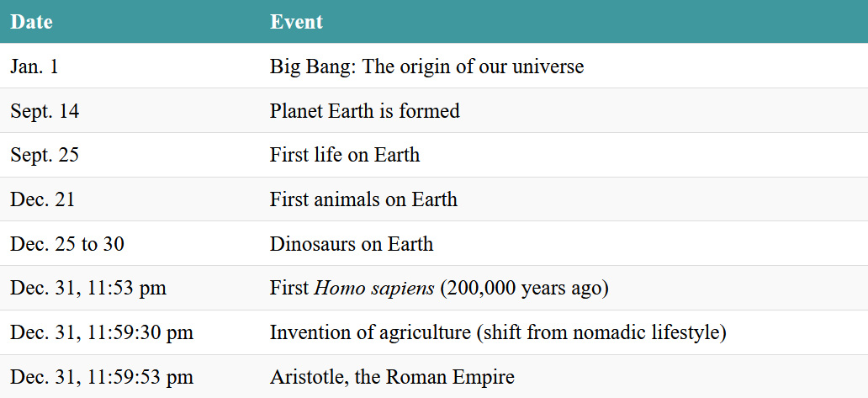Image resolution: width=868 pixels, height=398 pixels.
Task: Select the Dec. 31, 11:59:53 pm cell
Action: [102, 378]
